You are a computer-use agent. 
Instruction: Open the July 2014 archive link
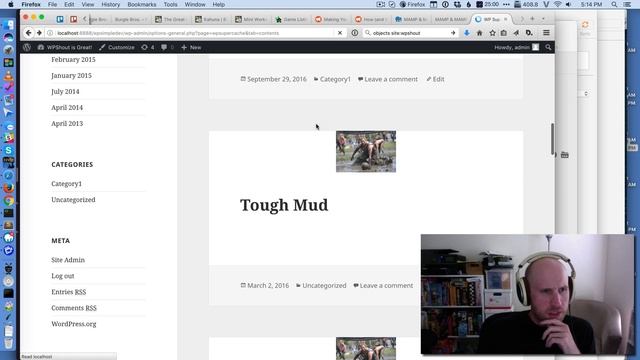click(x=65, y=91)
